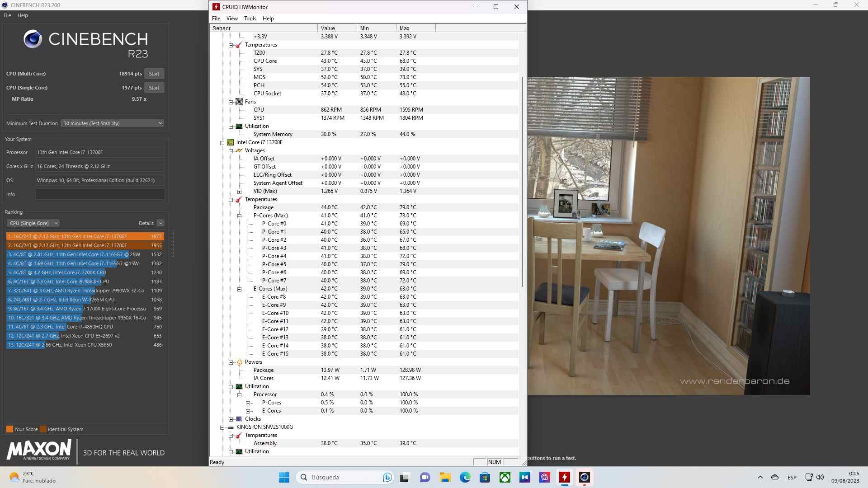Start the CPU Single Core test

coord(154,88)
